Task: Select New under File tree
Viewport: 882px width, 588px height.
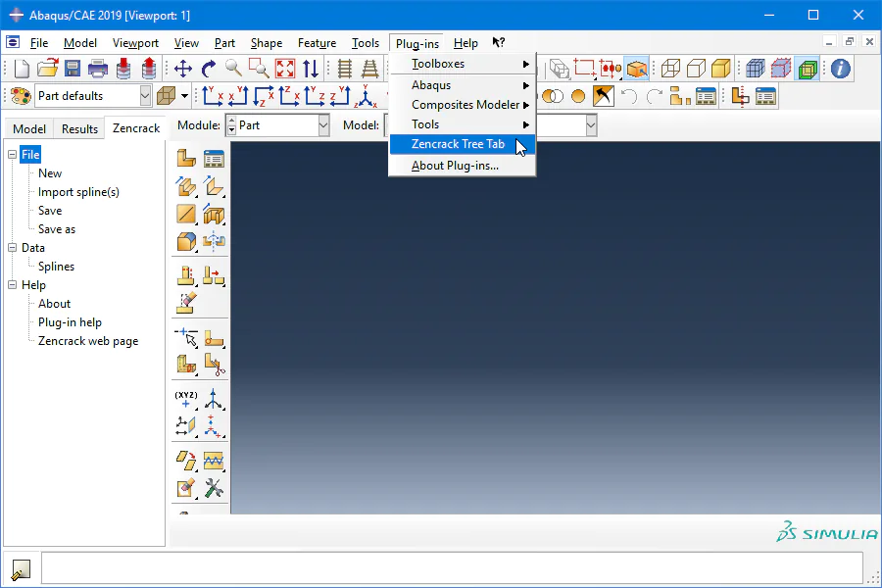Action: [x=50, y=173]
